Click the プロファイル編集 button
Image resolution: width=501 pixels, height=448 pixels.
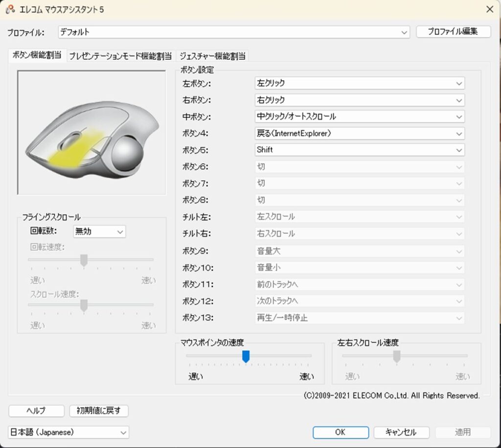pyautogui.click(x=453, y=32)
